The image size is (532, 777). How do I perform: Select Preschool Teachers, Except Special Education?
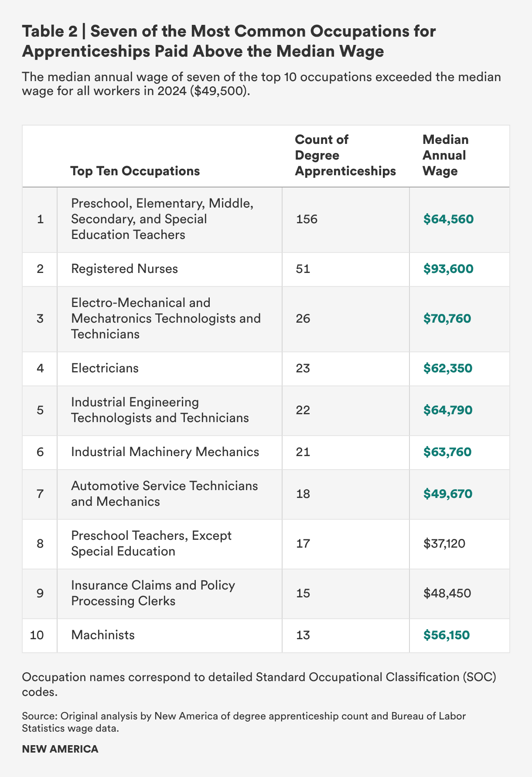pyautogui.click(x=151, y=543)
